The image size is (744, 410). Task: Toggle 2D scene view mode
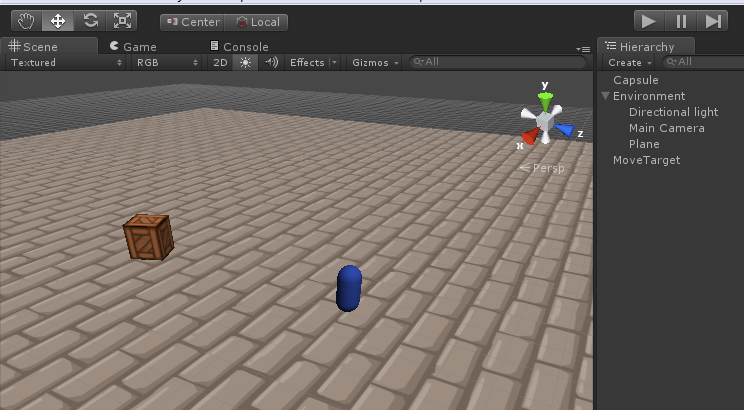(220, 63)
